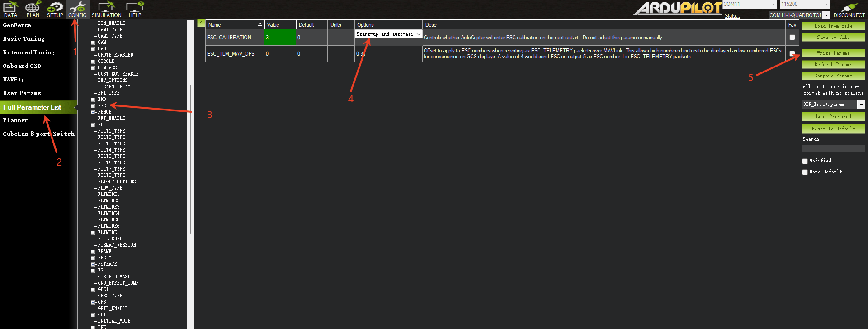
Task: Expand the ESC tree node
Action: [93, 106]
